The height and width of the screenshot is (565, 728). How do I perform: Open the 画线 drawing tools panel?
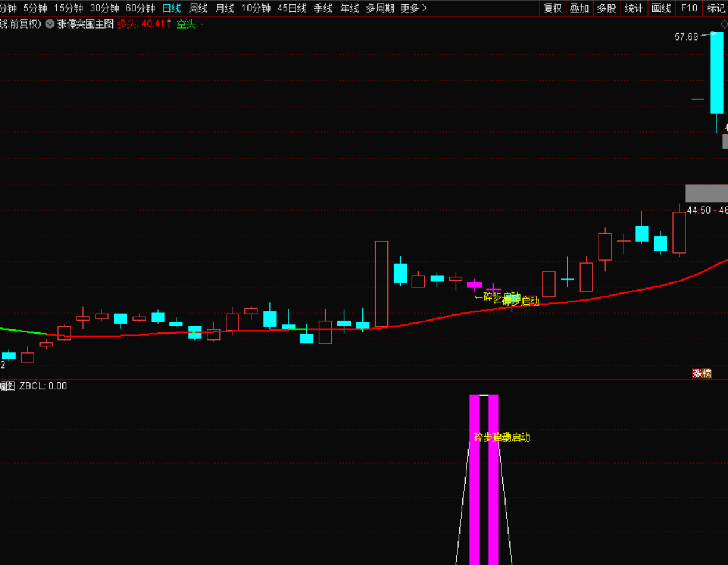click(661, 8)
